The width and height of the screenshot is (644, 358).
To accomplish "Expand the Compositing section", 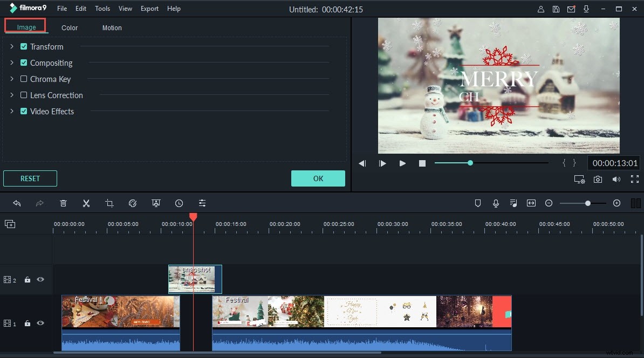I will click(11, 63).
